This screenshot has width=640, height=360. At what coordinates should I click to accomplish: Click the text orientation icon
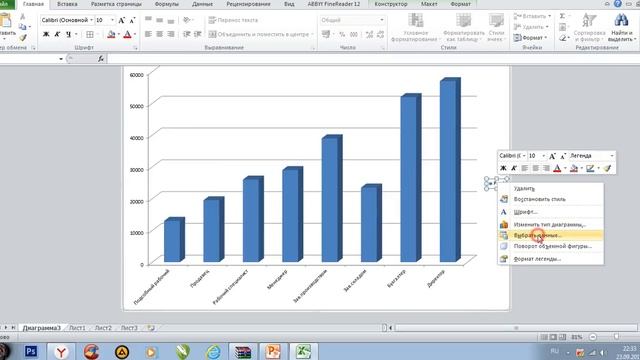click(187, 20)
